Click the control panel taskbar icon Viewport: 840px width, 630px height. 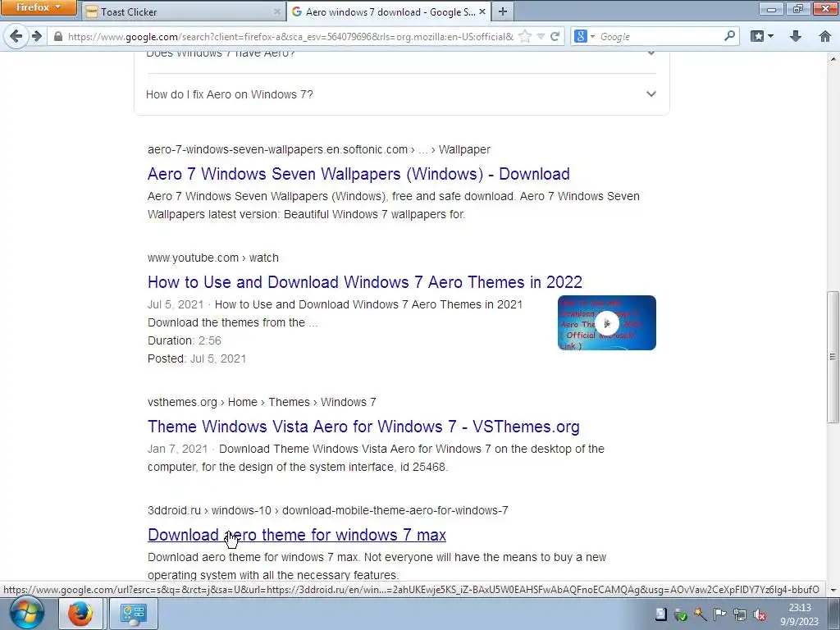(133, 614)
